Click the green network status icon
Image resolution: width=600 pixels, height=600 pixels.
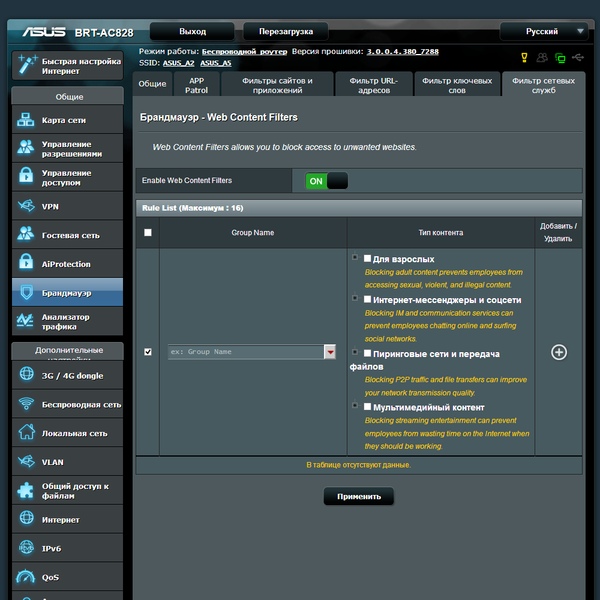click(x=560, y=58)
